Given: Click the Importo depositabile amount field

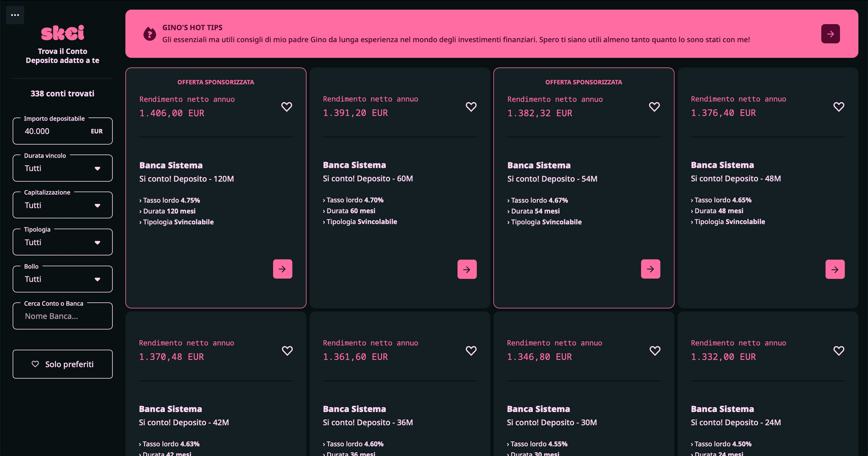Looking at the screenshot, I should click(63, 131).
